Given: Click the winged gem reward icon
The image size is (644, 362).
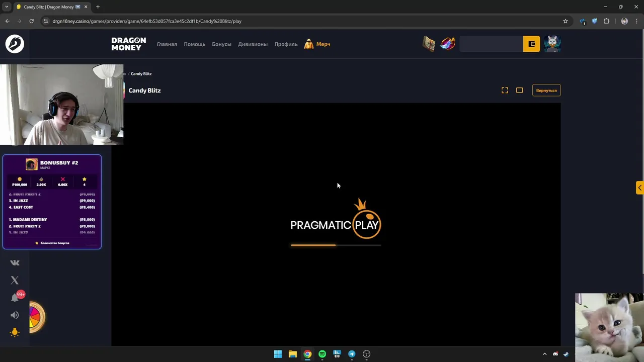Looking at the screenshot, I should pos(447,44).
